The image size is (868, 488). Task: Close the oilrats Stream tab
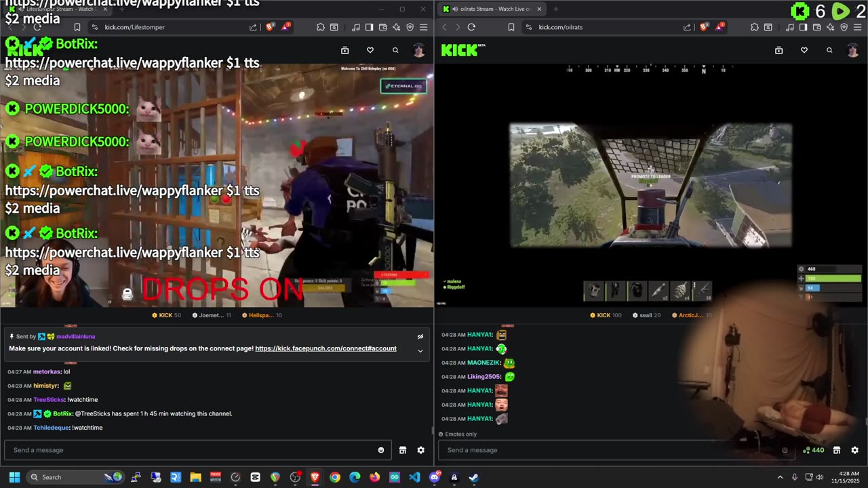coord(539,9)
